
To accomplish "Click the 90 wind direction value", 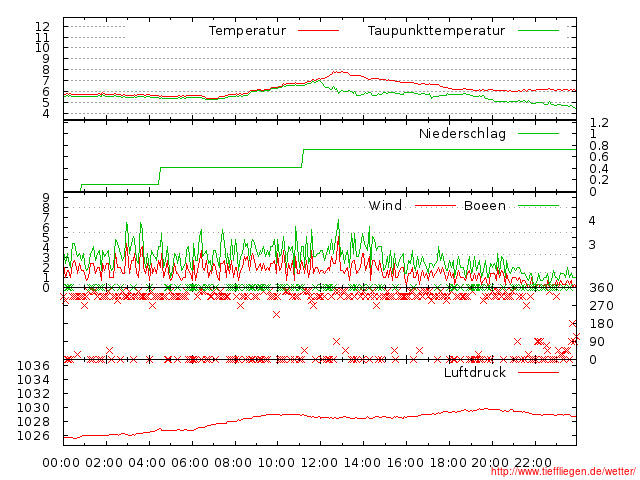I will point(597,342).
